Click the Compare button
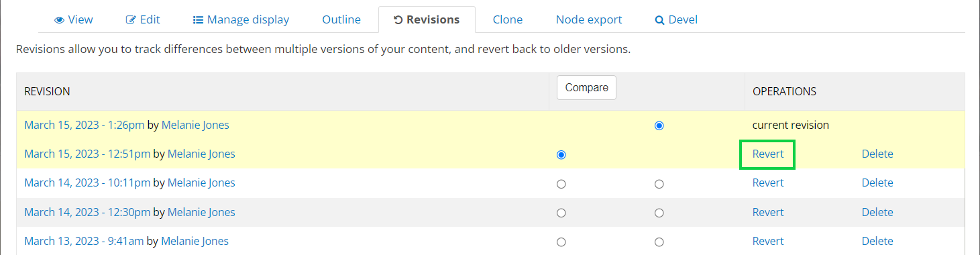This screenshot has height=255, width=980. point(587,87)
